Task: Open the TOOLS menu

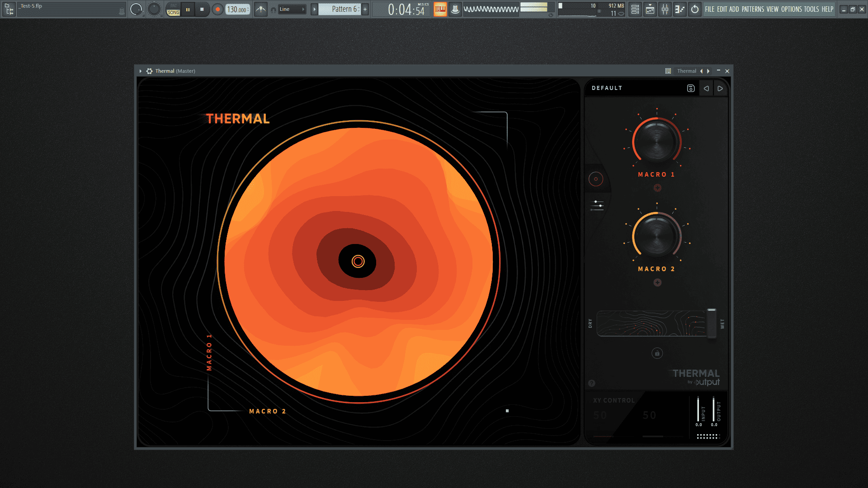Action: [x=811, y=9]
